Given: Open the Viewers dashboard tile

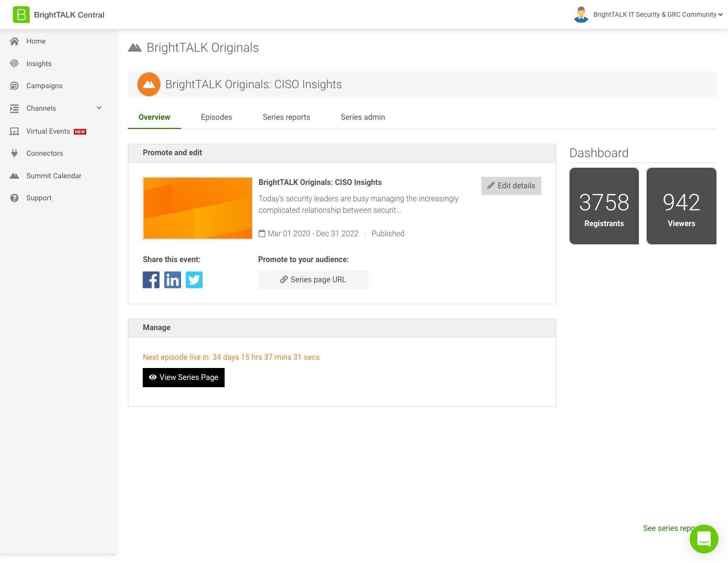Looking at the screenshot, I should click(x=682, y=206).
